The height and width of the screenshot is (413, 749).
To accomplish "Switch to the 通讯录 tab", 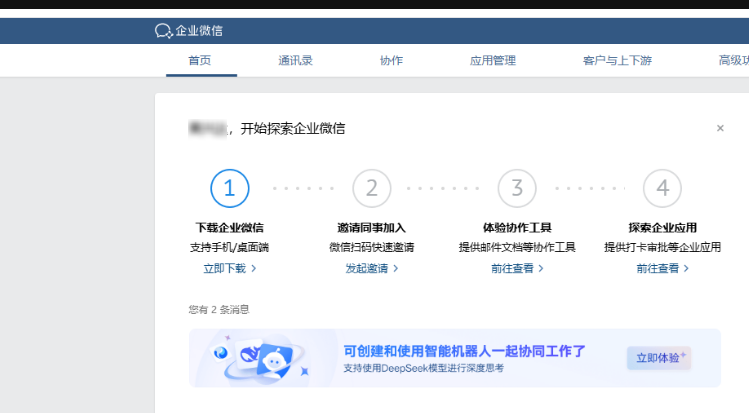I will (x=295, y=61).
